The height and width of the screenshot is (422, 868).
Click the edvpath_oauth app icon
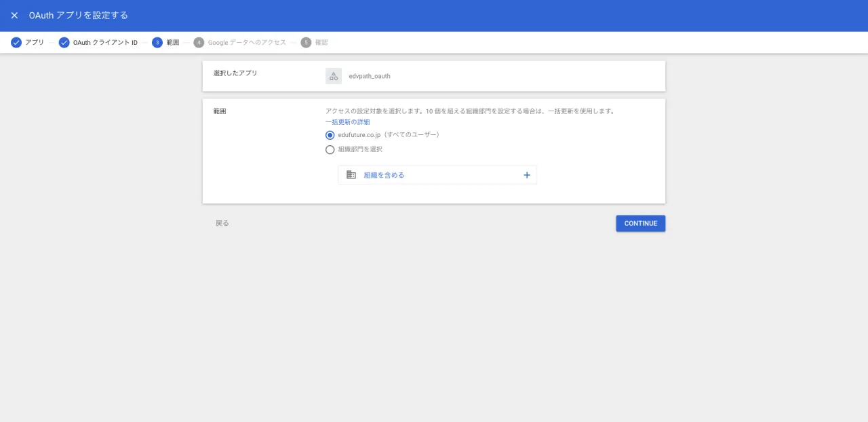334,76
